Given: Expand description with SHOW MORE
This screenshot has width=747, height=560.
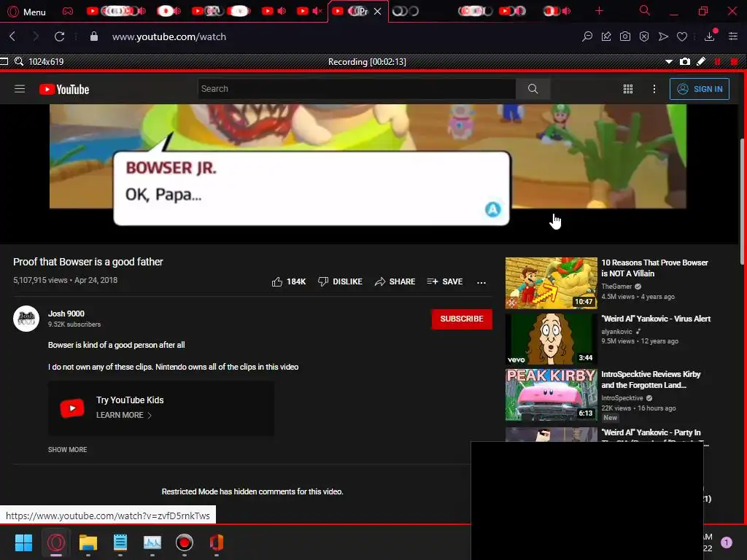Looking at the screenshot, I should pyautogui.click(x=68, y=449).
